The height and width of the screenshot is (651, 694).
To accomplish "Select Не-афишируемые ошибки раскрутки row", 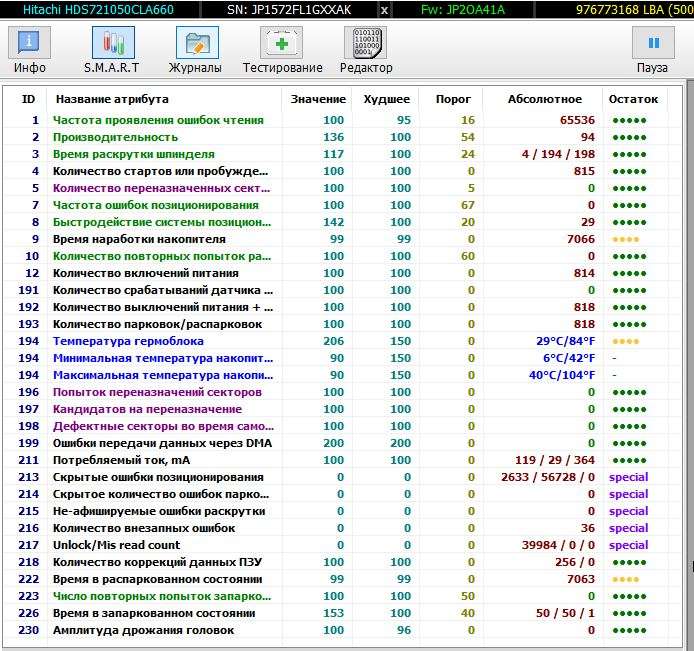I will [x=341, y=511].
